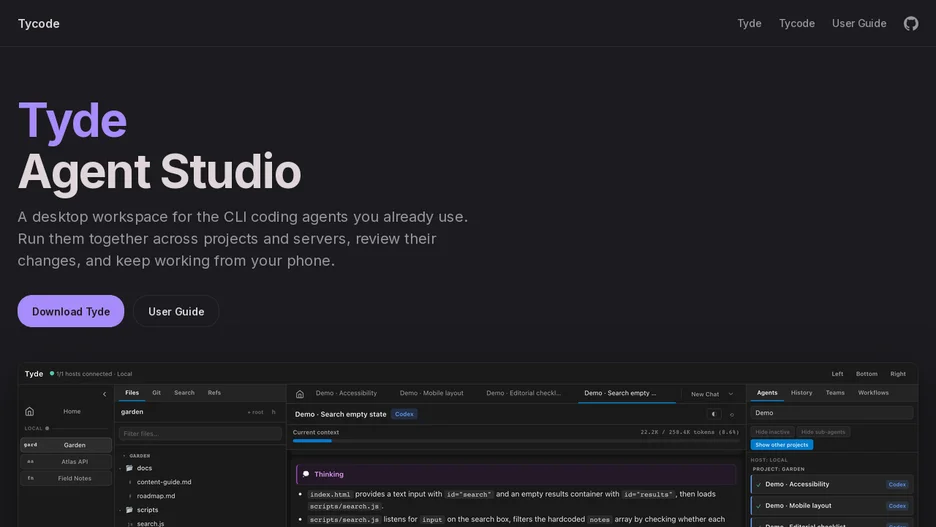Viewport: 936px width, 527px height.
Task: Open the Teams tab
Action: point(835,393)
